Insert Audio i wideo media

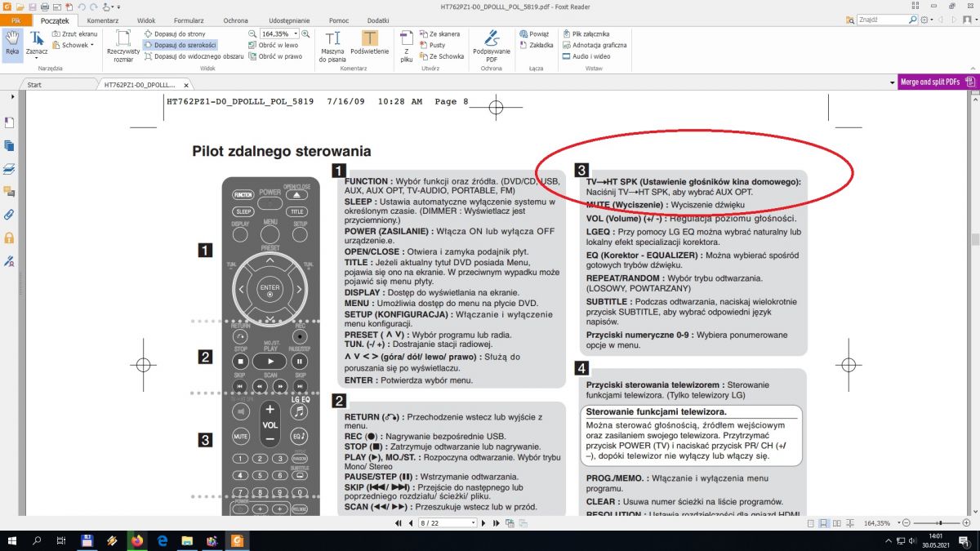tap(586, 56)
